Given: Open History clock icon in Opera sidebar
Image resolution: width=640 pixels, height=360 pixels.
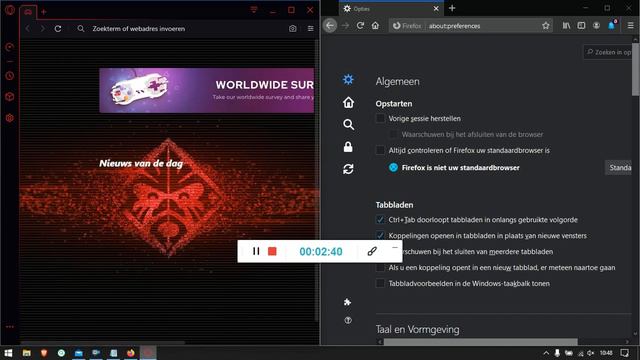Looking at the screenshot, I should pyautogui.click(x=10, y=76).
